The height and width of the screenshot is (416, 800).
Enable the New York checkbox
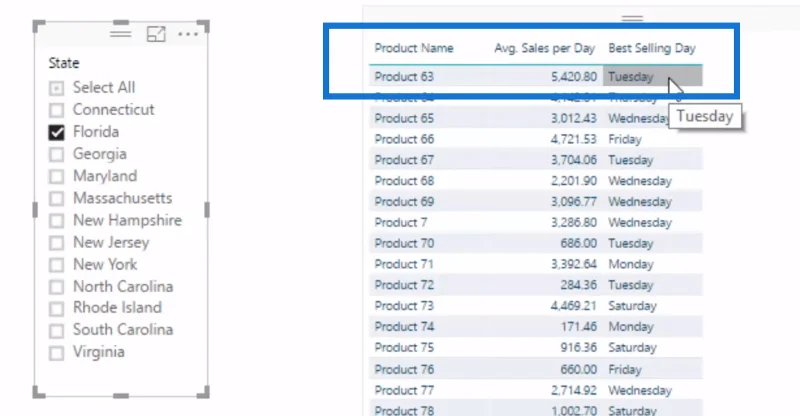point(57,265)
